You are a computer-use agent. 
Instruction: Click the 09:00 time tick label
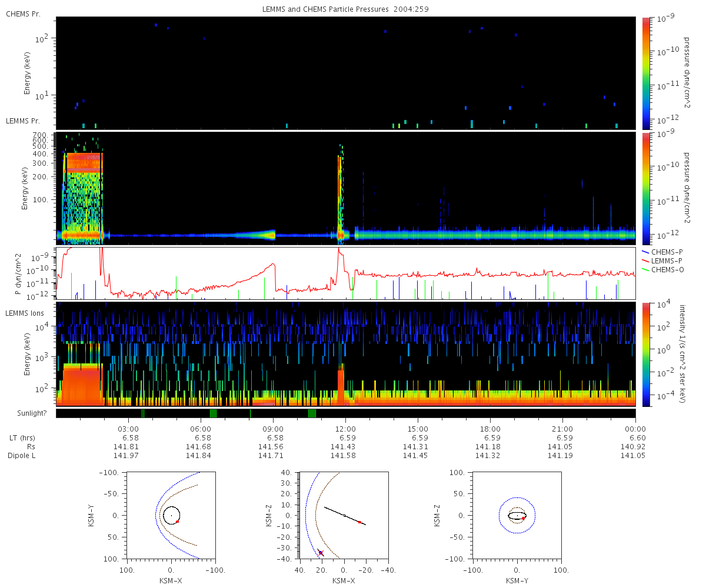(273, 429)
